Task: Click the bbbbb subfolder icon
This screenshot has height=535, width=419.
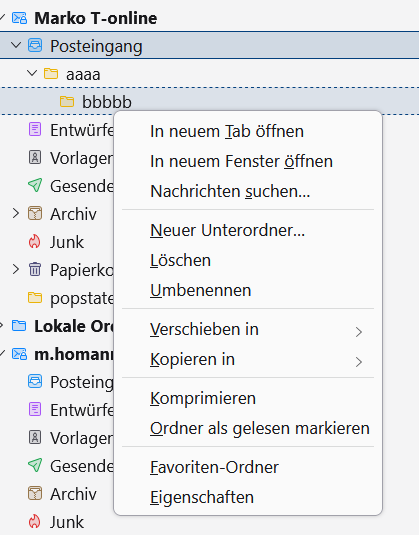Action: [67, 101]
